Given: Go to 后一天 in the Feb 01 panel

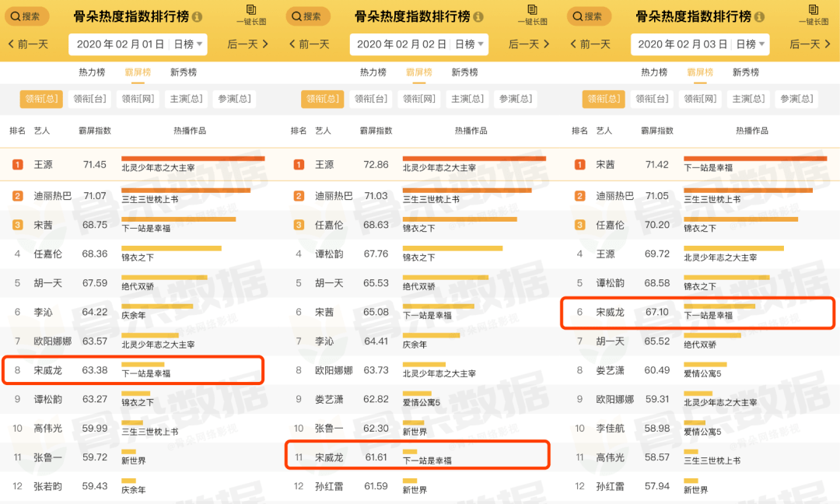Looking at the screenshot, I should coord(248,44).
